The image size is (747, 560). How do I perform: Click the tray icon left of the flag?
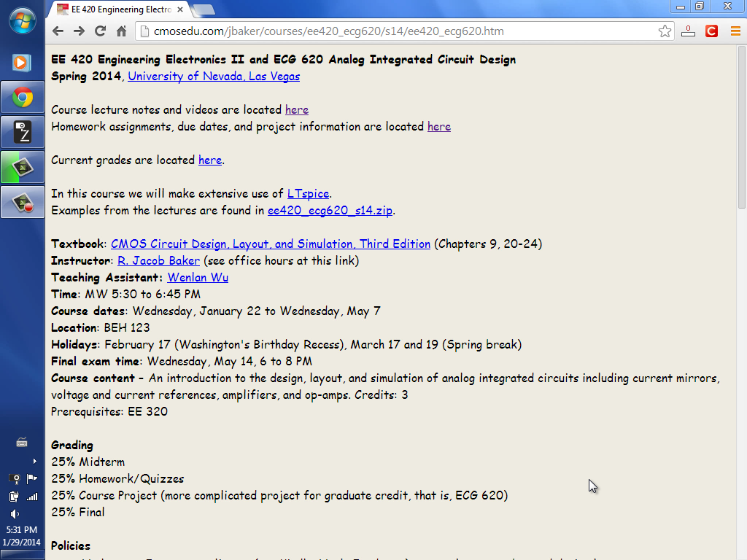pyautogui.click(x=15, y=478)
